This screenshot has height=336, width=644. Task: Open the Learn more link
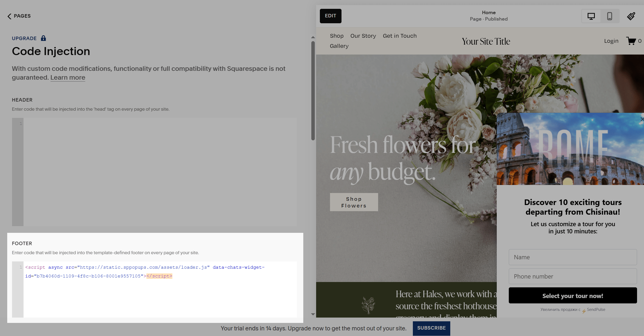68,78
